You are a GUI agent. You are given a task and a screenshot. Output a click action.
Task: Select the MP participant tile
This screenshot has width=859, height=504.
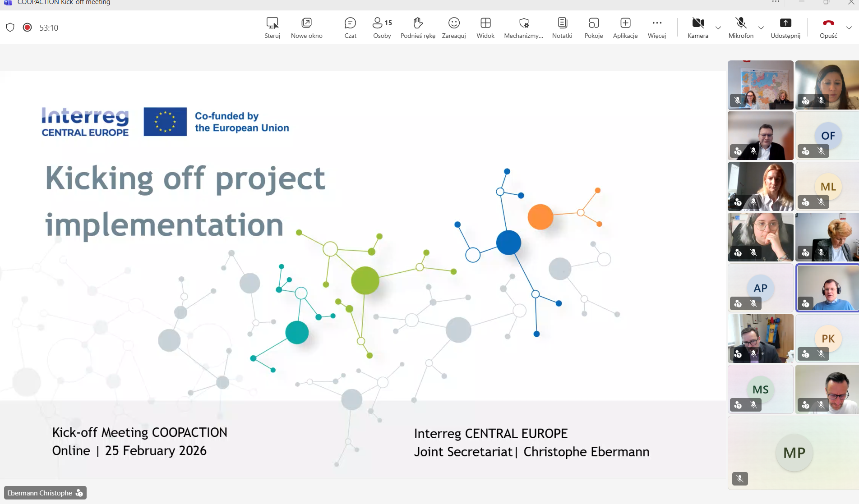tap(794, 453)
